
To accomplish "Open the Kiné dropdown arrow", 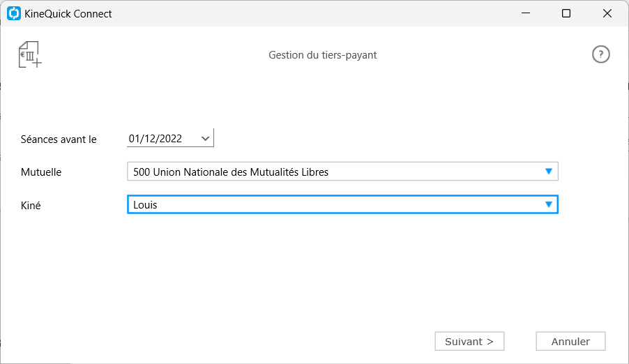I will [x=548, y=204].
